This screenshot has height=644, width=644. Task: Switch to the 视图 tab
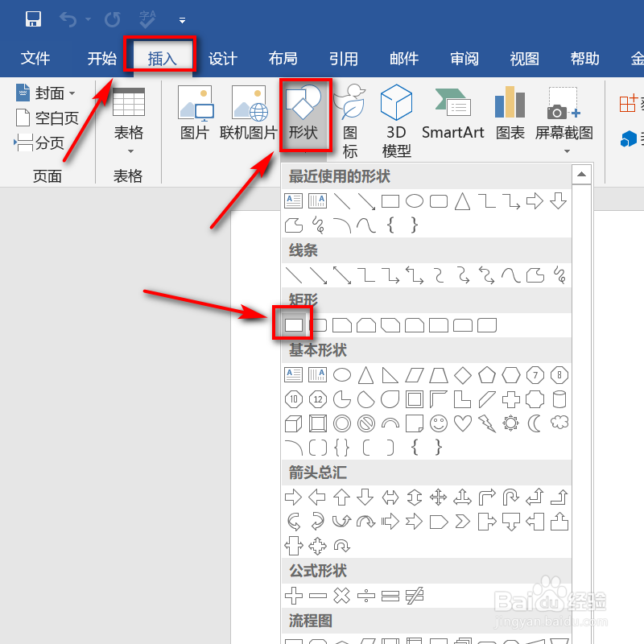525,59
